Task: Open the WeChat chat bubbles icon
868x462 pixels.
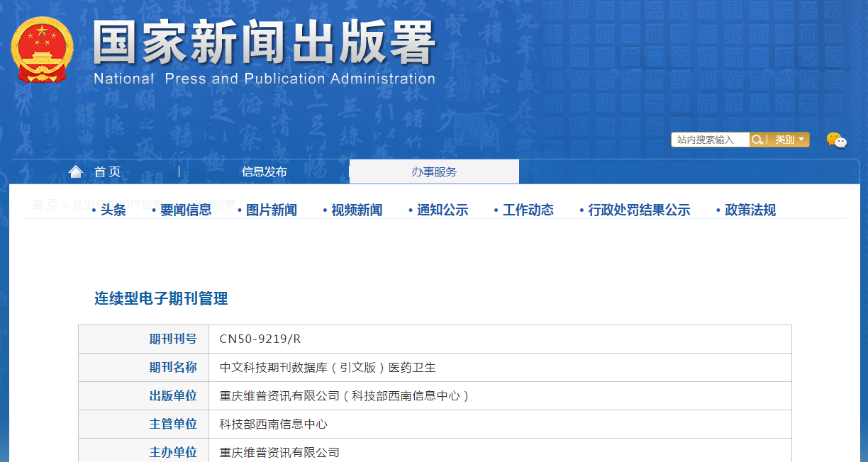Action: (x=836, y=140)
